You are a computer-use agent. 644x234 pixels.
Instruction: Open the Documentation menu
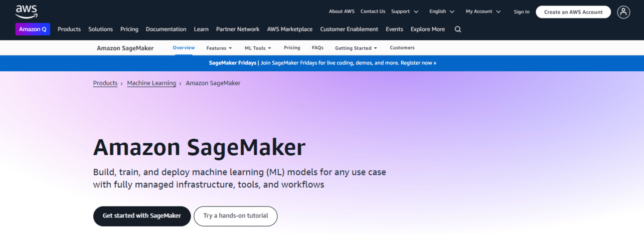click(x=166, y=29)
